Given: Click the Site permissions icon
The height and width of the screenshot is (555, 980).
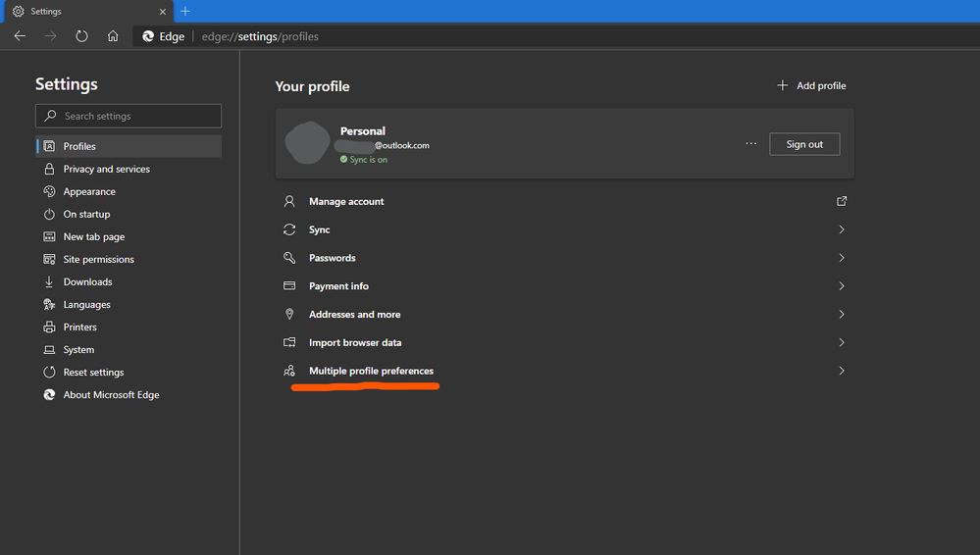Looking at the screenshot, I should (x=49, y=259).
